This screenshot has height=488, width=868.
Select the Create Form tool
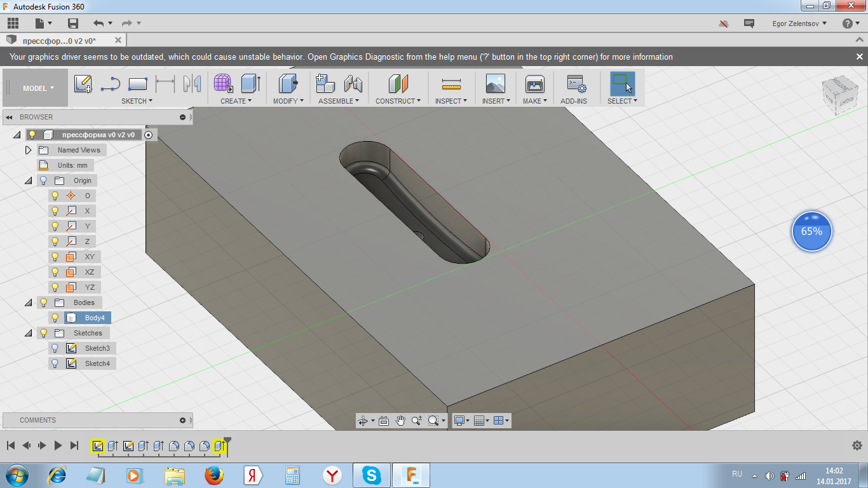click(223, 83)
